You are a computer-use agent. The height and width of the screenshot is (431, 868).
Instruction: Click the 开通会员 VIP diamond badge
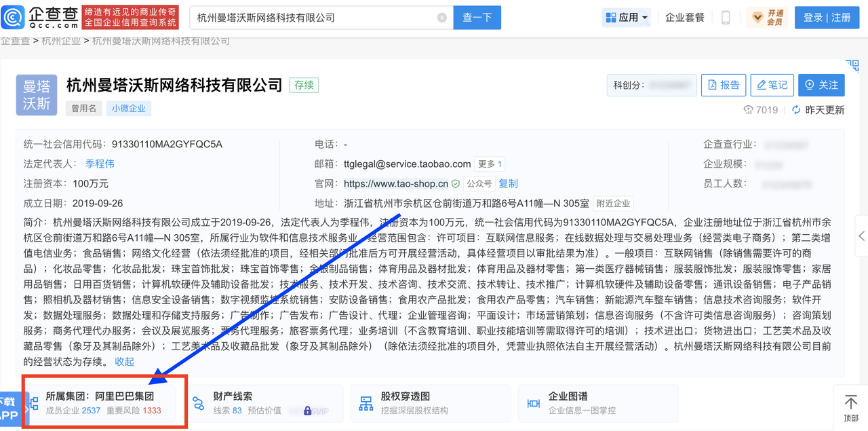pyautogui.click(x=768, y=18)
